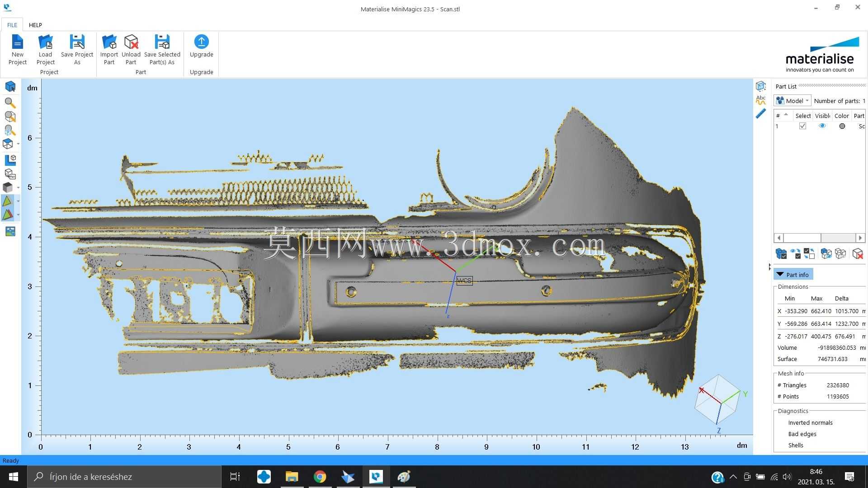Click the New Project icon

click(x=17, y=42)
